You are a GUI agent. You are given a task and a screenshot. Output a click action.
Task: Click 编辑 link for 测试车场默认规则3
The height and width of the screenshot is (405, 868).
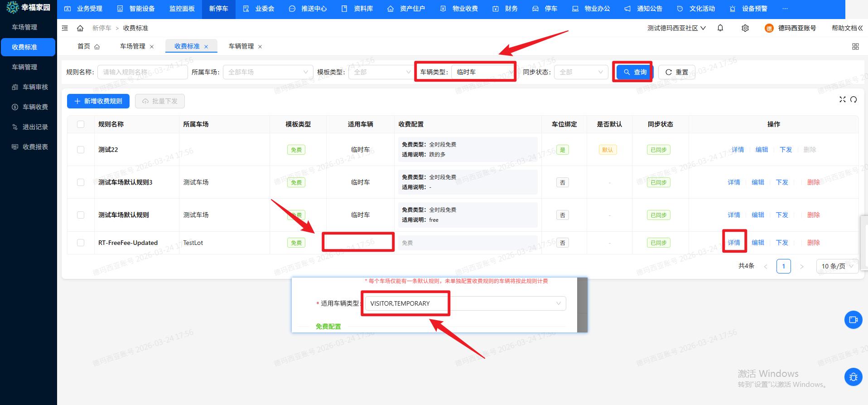[757, 182]
